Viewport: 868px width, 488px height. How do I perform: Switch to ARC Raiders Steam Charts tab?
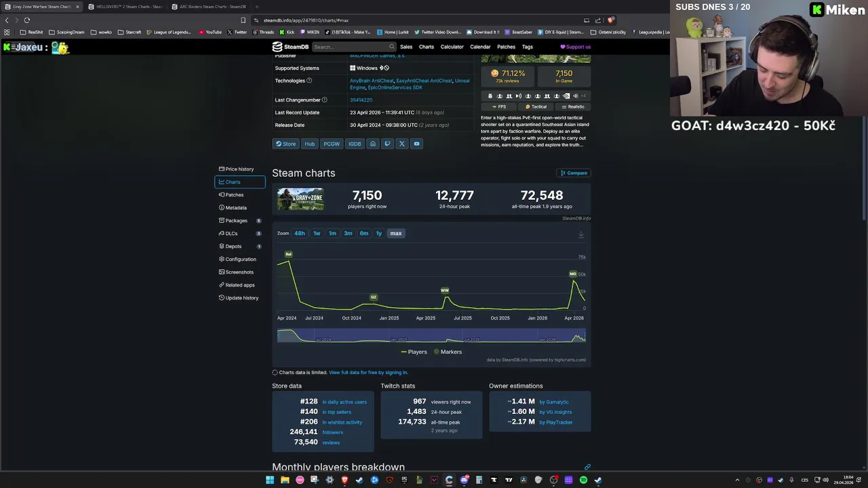click(x=209, y=7)
